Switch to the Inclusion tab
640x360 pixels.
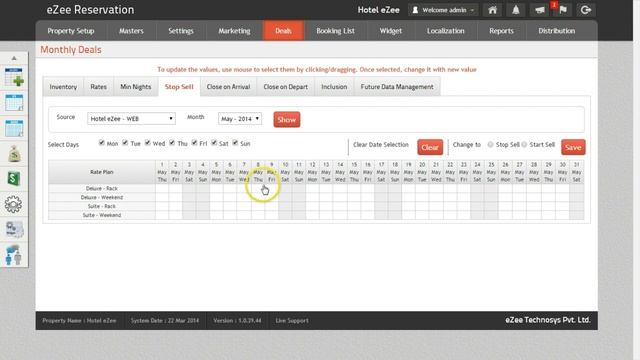click(334, 87)
